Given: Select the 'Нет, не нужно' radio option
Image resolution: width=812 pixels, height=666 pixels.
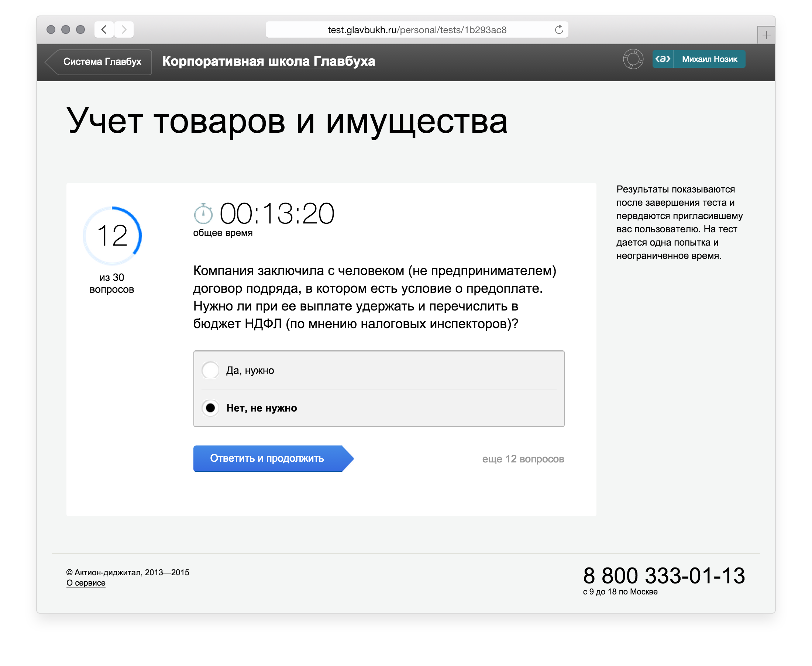Looking at the screenshot, I should point(210,408).
